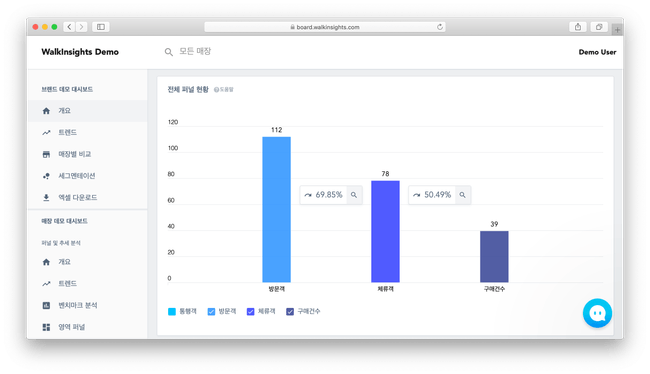Click the 112 value label above the bar
Image resolution: width=650 pixels, height=374 pixels.
pos(276,130)
